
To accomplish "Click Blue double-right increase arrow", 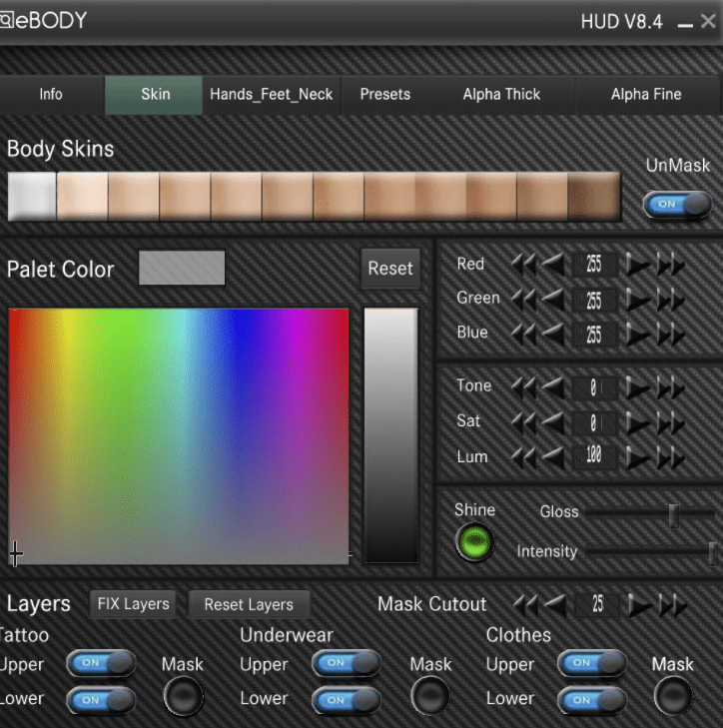I will coord(672,334).
